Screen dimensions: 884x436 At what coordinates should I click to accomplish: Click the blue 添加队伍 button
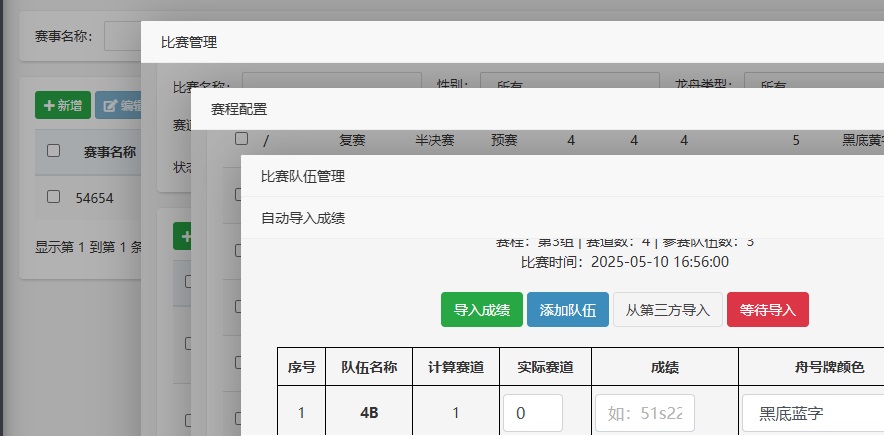click(x=568, y=310)
